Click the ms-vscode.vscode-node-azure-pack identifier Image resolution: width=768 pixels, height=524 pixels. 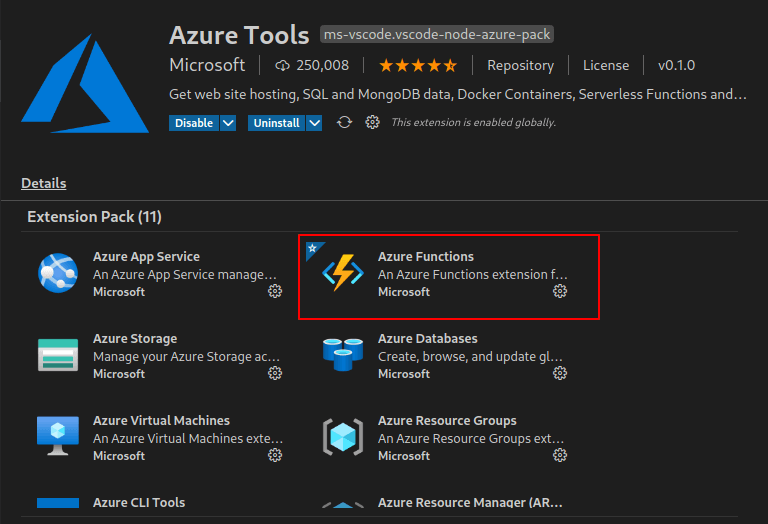click(437, 34)
